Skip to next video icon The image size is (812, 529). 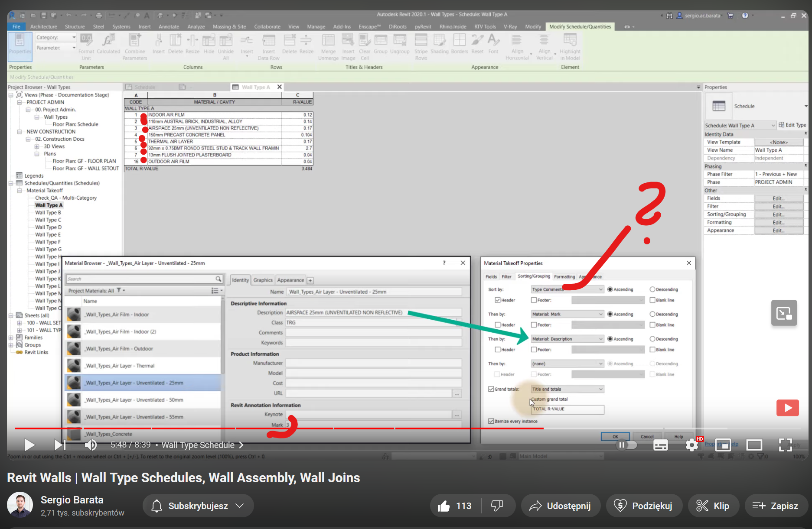(60, 445)
